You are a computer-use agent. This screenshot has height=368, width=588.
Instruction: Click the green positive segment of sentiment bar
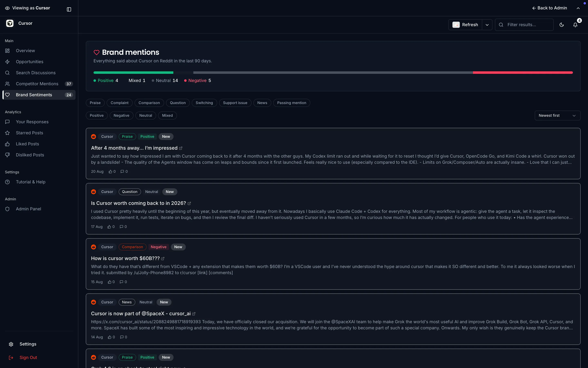(133, 73)
